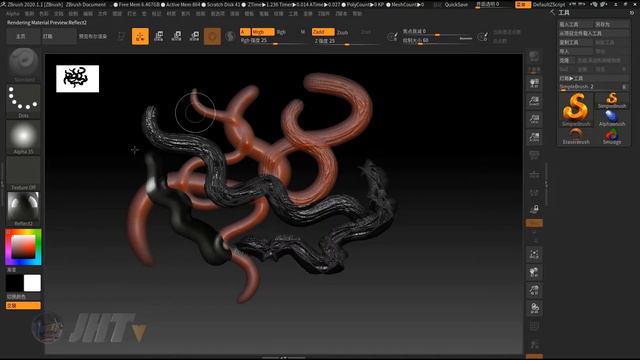This screenshot has width=640, height=360.
Task: Toggle the Floor grid icon on right shelf
Action: [534, 175]
